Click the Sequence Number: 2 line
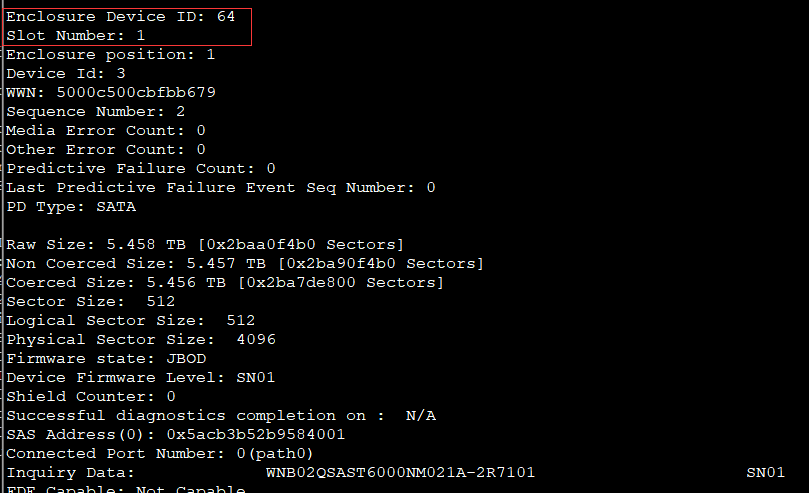This screenshot has height=493, width=809. [95, 112]
